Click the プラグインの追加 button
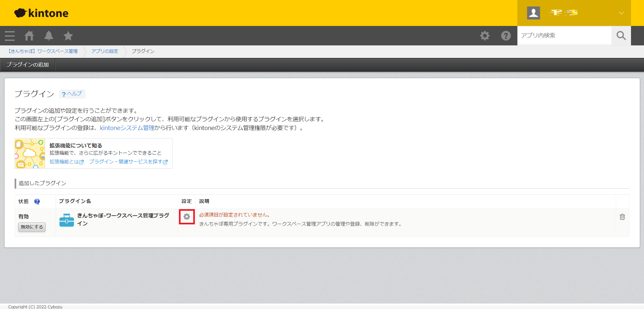This screenshot has height=309, width=644. pyautogui.click(x=28, y=65)
